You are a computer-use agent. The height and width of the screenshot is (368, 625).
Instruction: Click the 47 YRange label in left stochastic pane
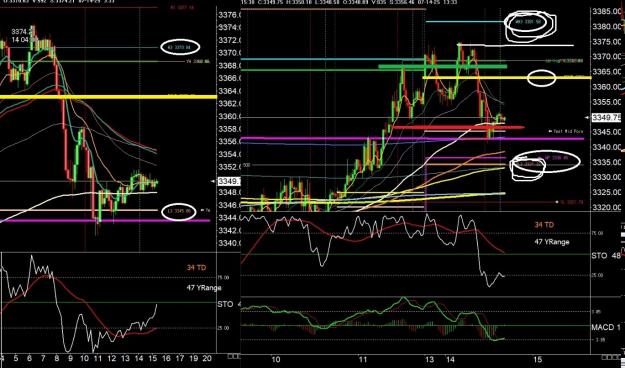pyautogui.click(x=203, y=287)
